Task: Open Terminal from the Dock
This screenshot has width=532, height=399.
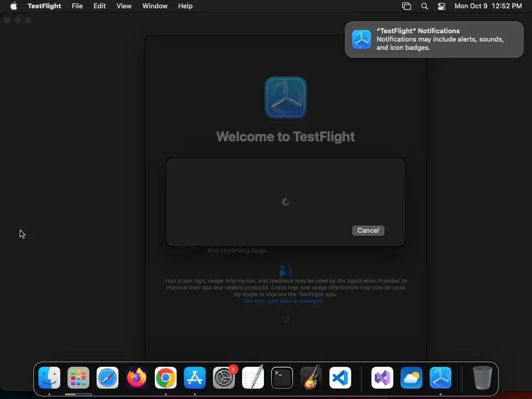Action: [x=282, y=377]
